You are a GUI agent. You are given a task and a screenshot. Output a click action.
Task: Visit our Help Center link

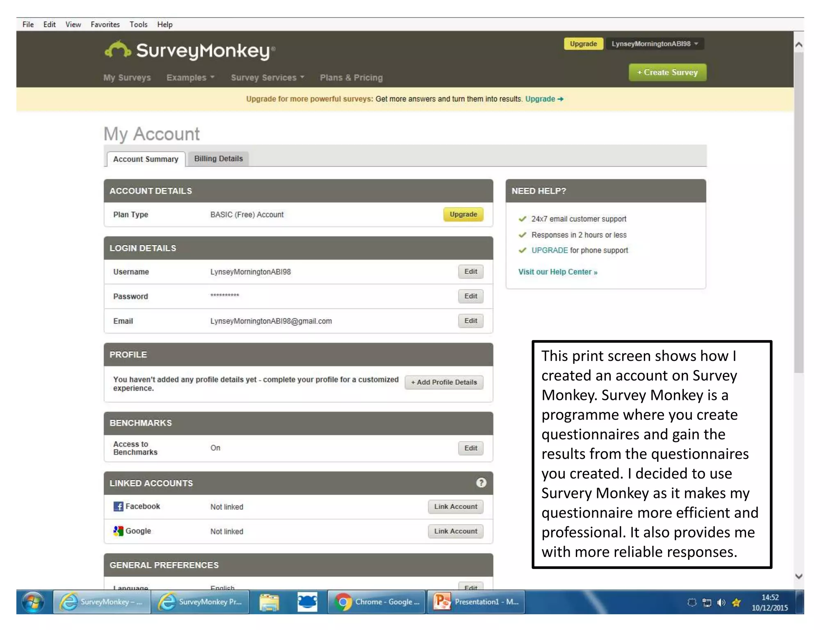tap(557, 272)
